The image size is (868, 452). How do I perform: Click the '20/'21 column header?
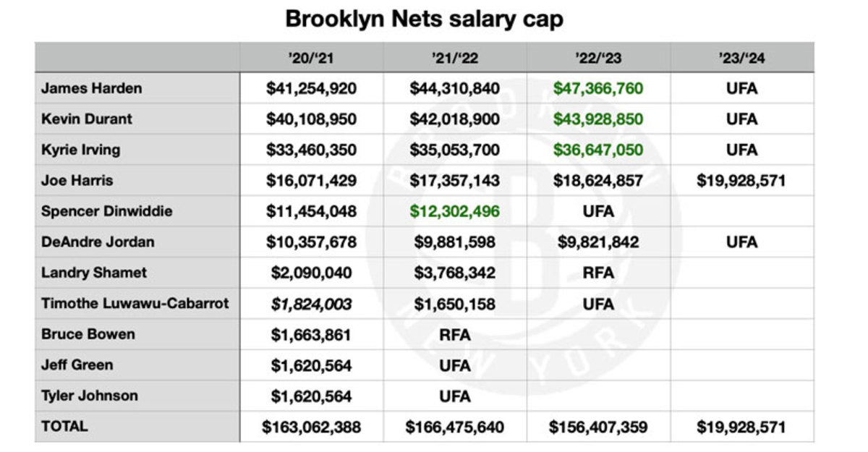point(311,57)
